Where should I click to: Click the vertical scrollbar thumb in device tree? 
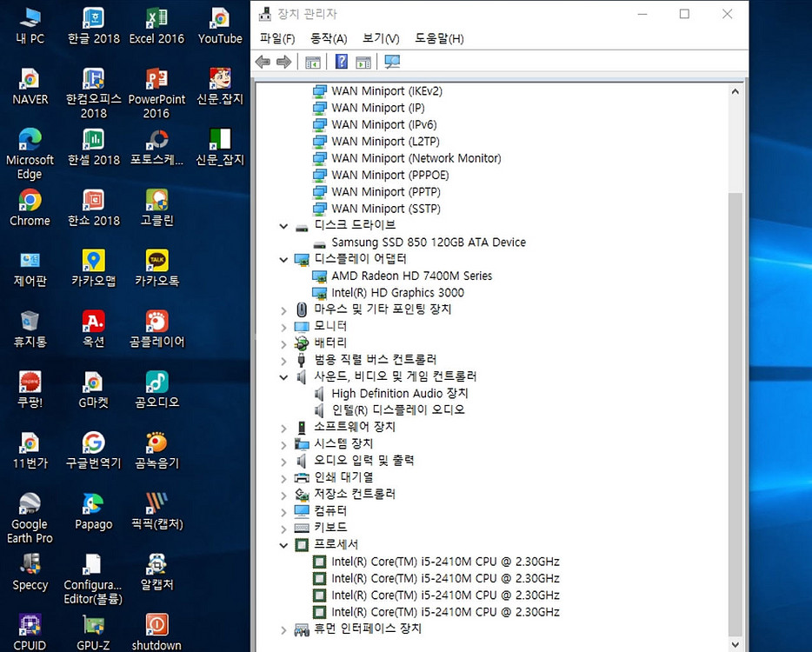coord(735,414)
